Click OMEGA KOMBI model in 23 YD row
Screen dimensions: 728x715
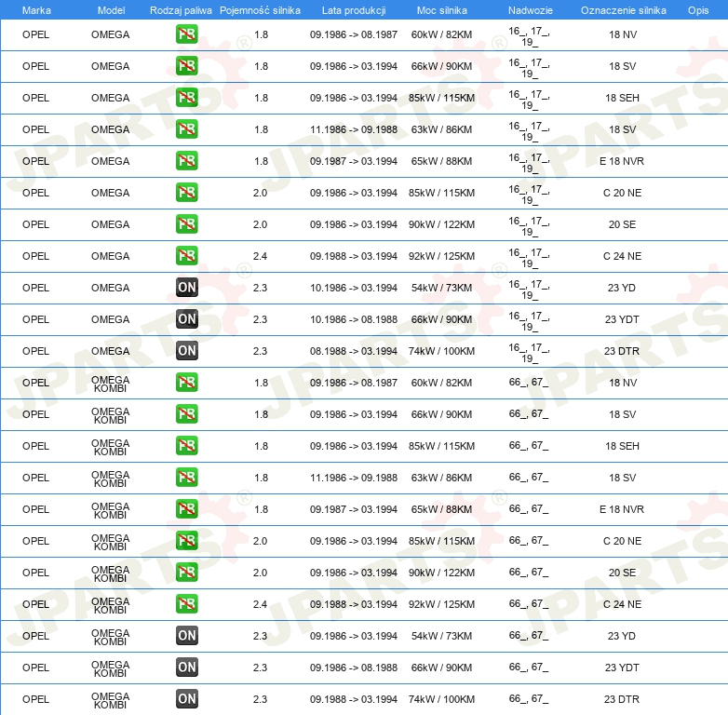click(x=110, y=637)
